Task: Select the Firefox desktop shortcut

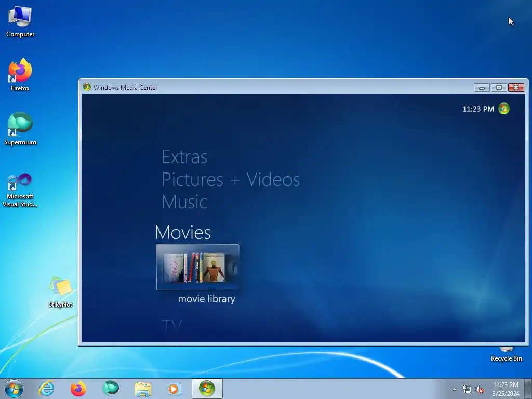Action: [20, 75]
